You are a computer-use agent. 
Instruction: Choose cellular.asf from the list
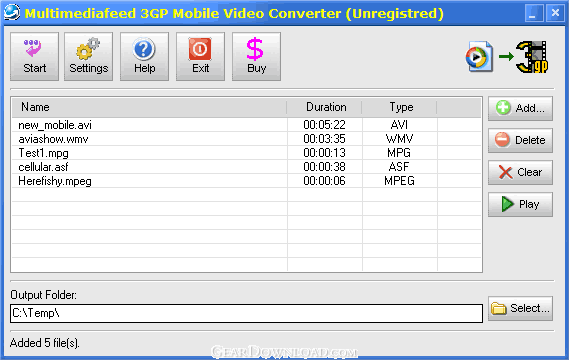[x=246, y=167]
